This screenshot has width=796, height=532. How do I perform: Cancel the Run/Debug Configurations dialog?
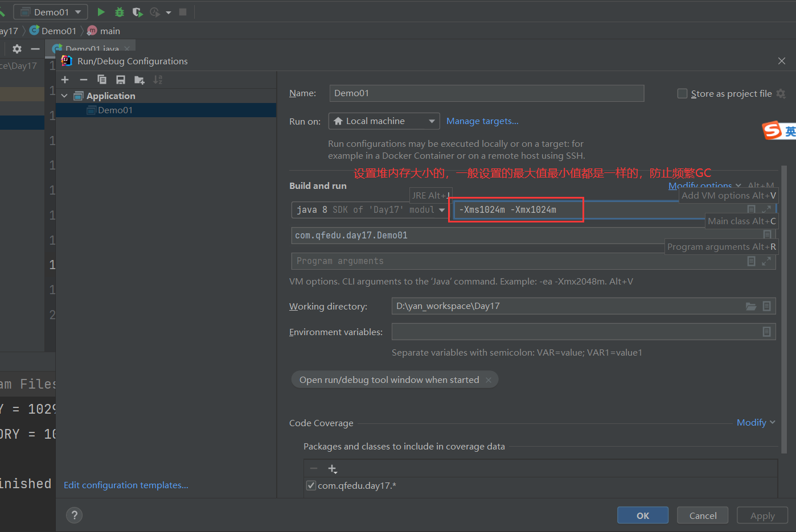pyautogui.click(x=703, y=515)
